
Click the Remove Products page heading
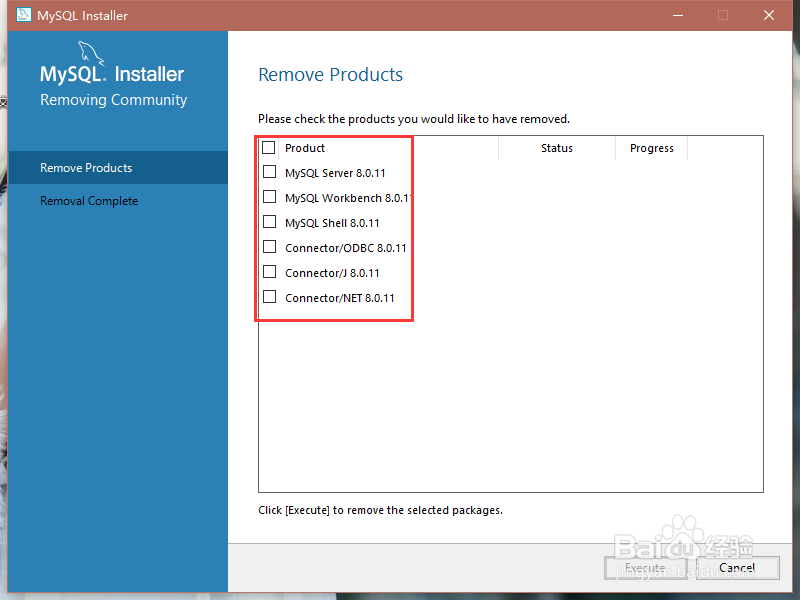point(331,74)
